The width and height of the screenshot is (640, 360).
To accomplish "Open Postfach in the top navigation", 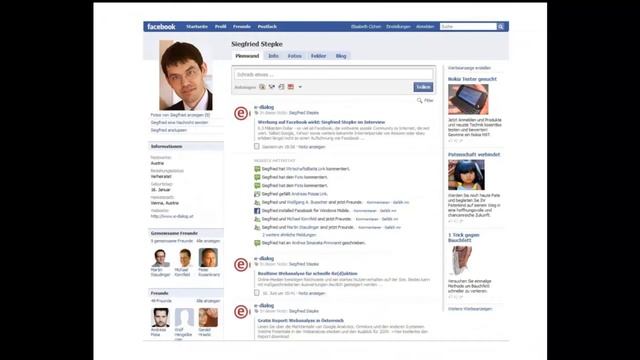I will [x=267, y=27].
